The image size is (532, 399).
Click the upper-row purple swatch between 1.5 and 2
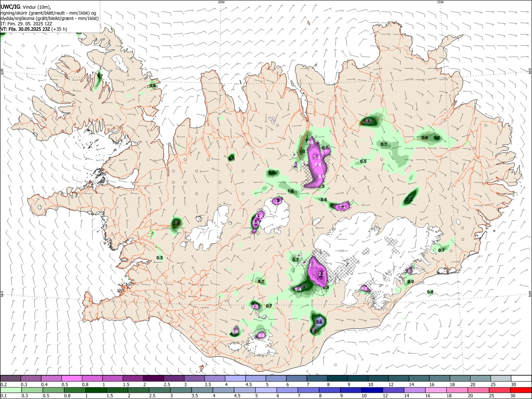(133, 378)
